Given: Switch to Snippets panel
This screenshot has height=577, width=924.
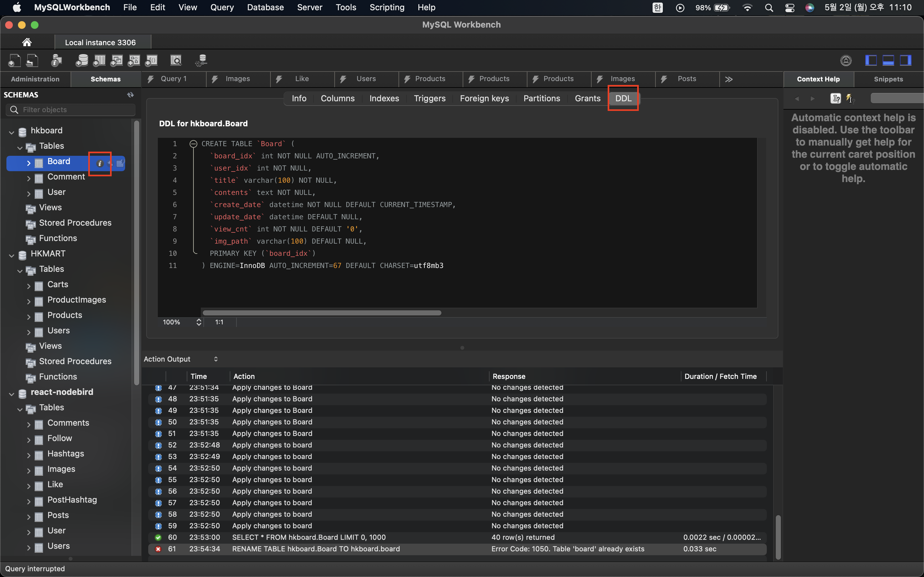Looking at the screenshot, I should coord(888,79).
